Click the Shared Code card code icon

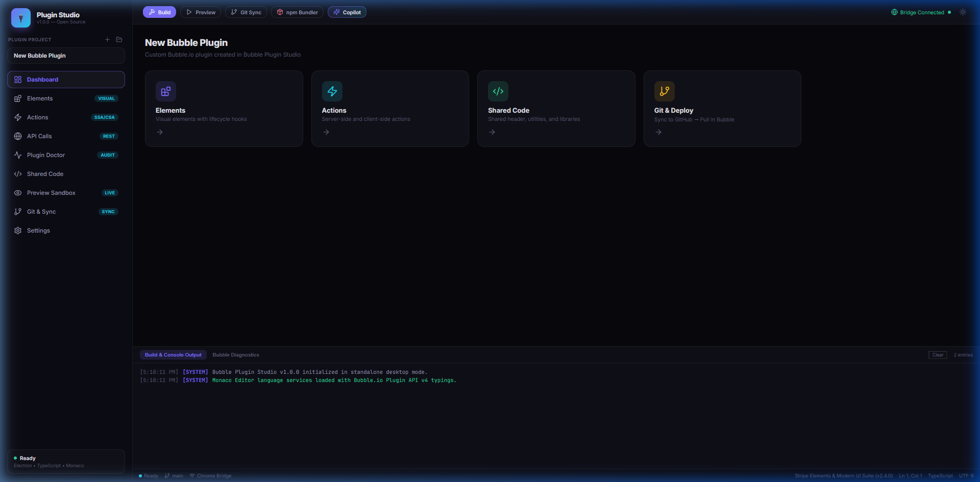coord(498,91)
